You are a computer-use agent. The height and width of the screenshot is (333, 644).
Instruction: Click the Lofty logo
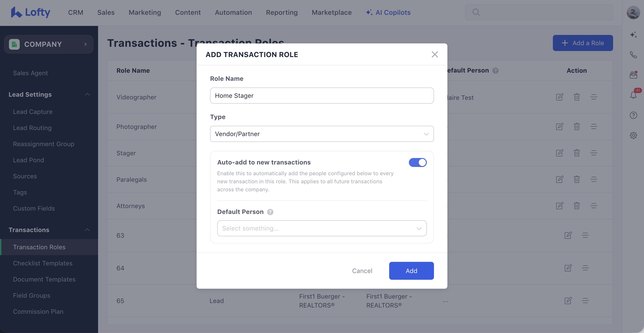point(30,12)
